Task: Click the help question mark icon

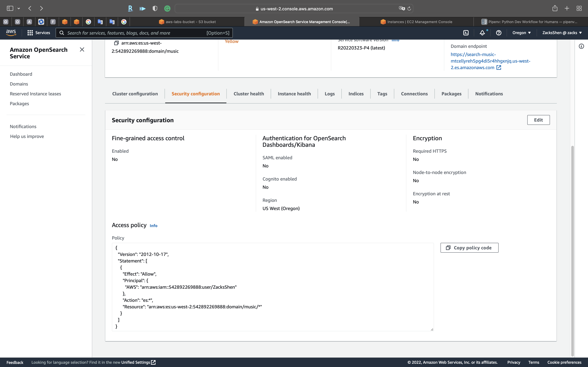Action: [499, 33]
